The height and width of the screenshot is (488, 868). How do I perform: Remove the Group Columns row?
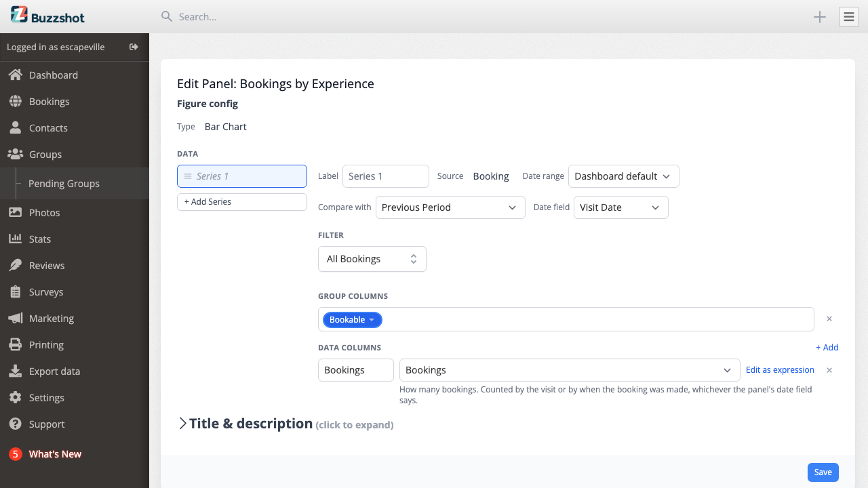[x=829, y=319]
